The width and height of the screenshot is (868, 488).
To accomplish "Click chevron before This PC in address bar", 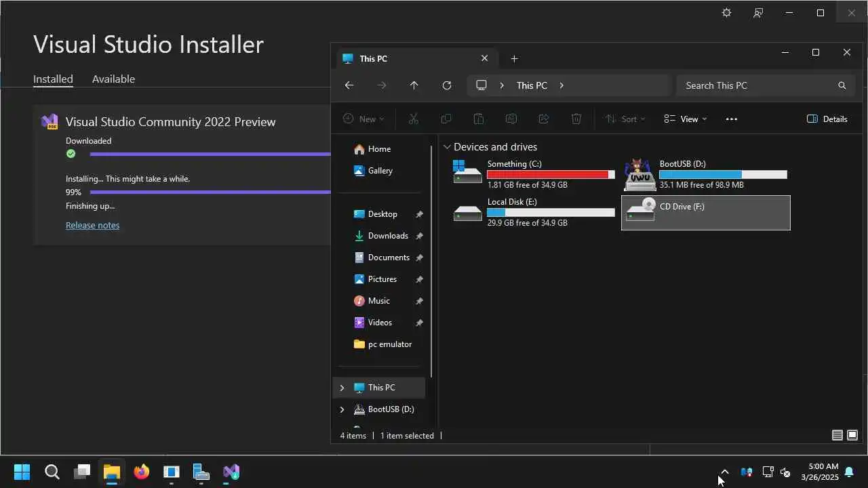I will pos(502,85).
